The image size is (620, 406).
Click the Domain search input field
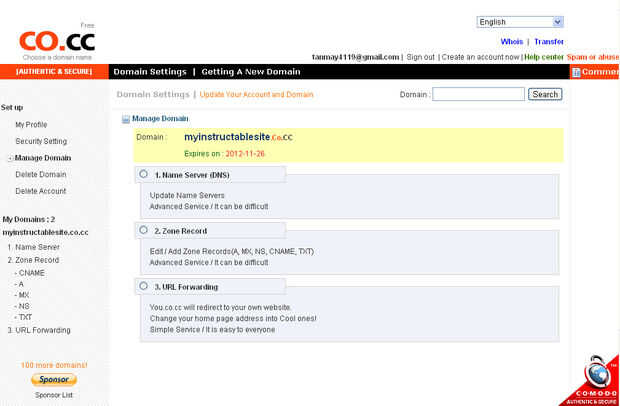tap(478, 94)
